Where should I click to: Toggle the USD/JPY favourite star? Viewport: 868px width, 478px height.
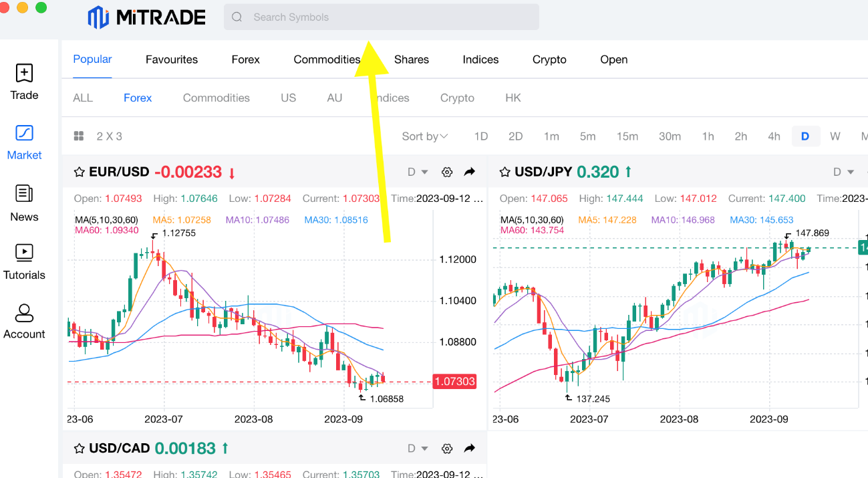point(504,172)
